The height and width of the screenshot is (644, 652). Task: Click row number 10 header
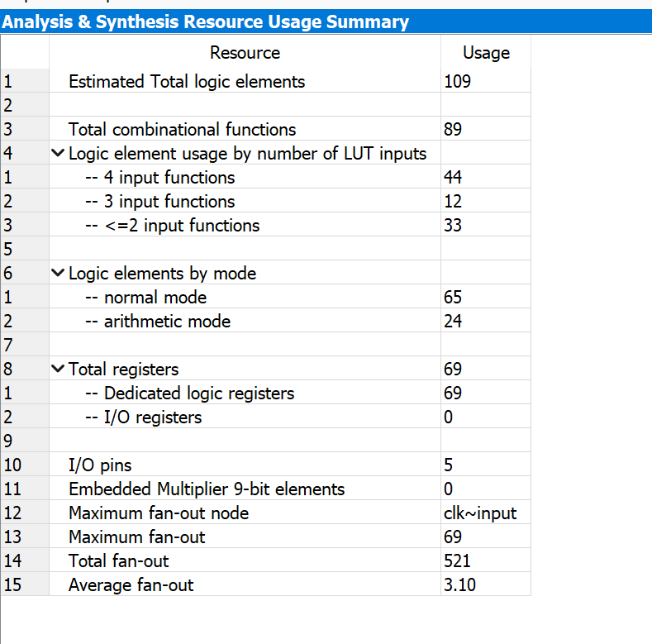tap(25, 465)
